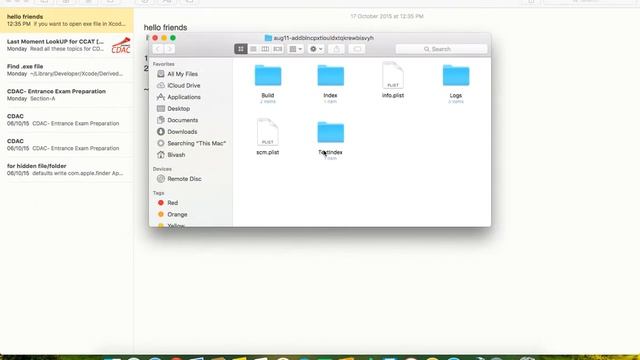640x360 pixels.
Task: Click the Finder edit tags button
Action: (x=357, y=49)
